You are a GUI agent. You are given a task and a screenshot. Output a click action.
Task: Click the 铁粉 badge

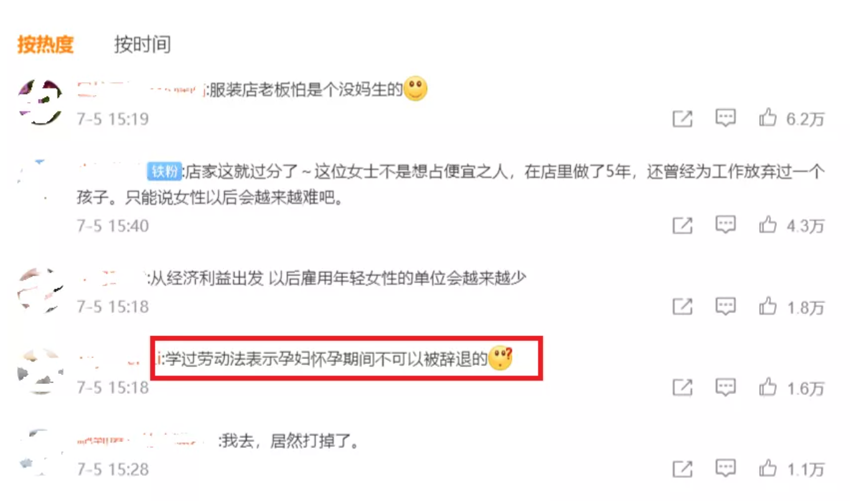click(164, 171)
